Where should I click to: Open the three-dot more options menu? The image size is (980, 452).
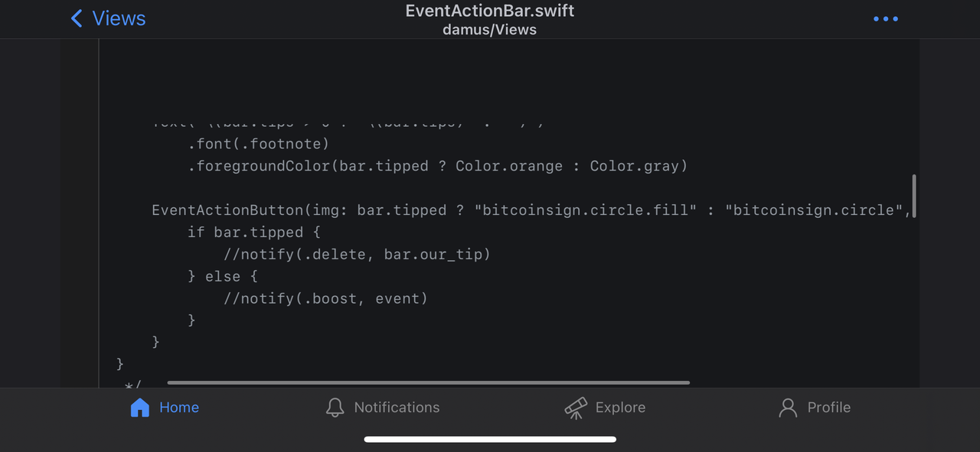pyautogui.click(x=885, y=18)
